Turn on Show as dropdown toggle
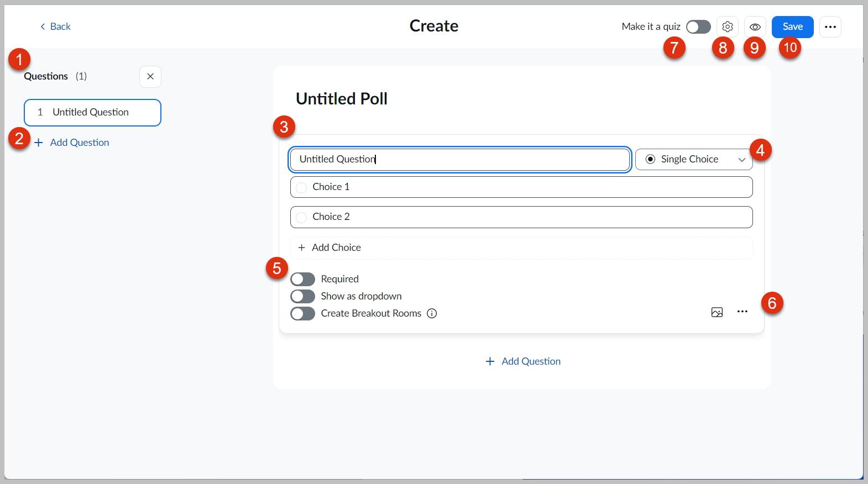868x484 pixels. (302, 296)
